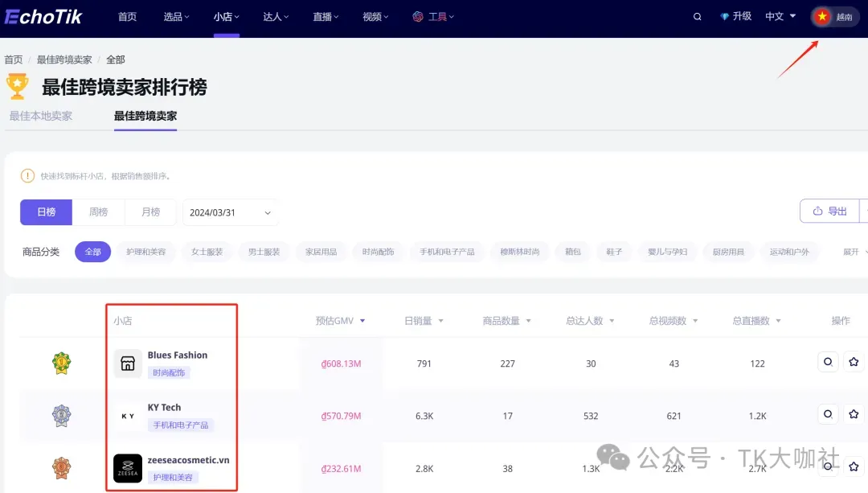Sort by 总视频数 column

pyautogui.click(x=674, y=321)
